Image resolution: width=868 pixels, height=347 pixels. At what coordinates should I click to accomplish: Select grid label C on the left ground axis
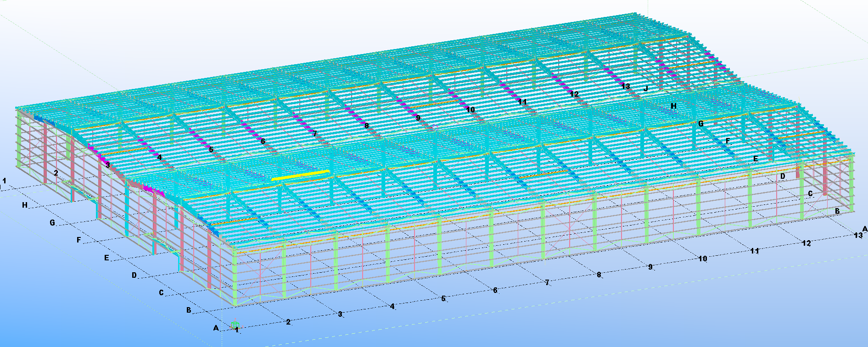[x=161, y=292]
